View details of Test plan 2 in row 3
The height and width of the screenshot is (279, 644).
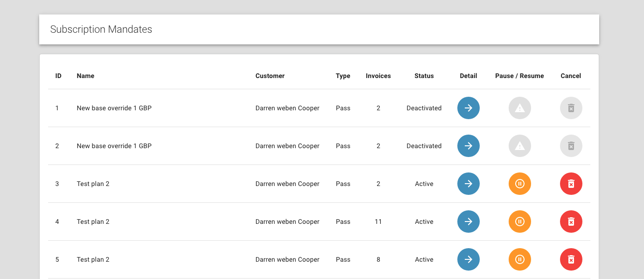point(468,184)
